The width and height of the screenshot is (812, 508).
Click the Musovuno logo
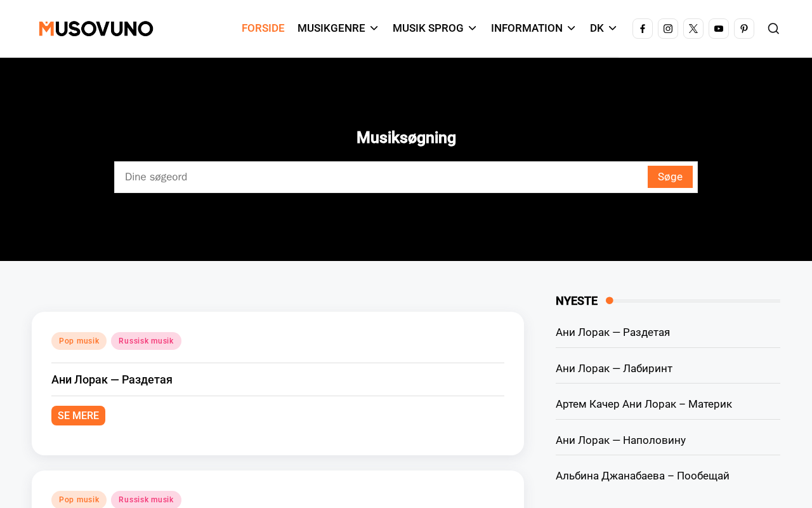coord(96,29)
